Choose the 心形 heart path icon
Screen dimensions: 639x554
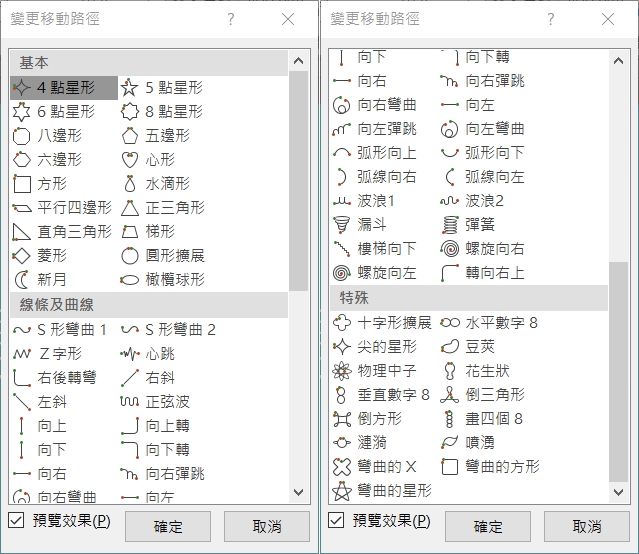point(130,160)
